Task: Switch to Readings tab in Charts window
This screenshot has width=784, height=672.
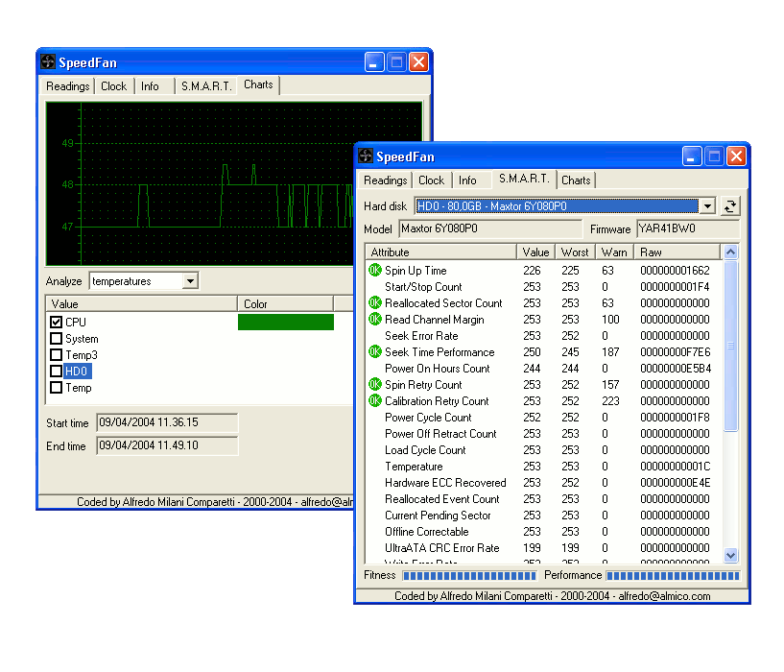Action: coord(67,86)
